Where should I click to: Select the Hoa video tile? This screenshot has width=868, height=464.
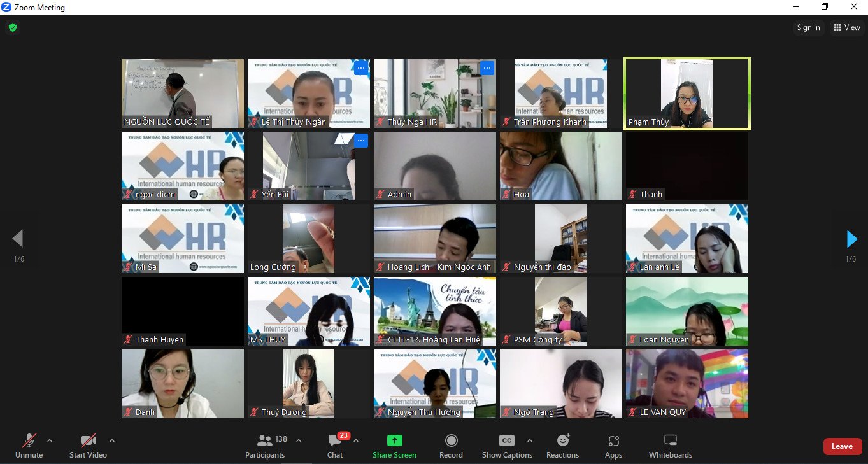561,166
